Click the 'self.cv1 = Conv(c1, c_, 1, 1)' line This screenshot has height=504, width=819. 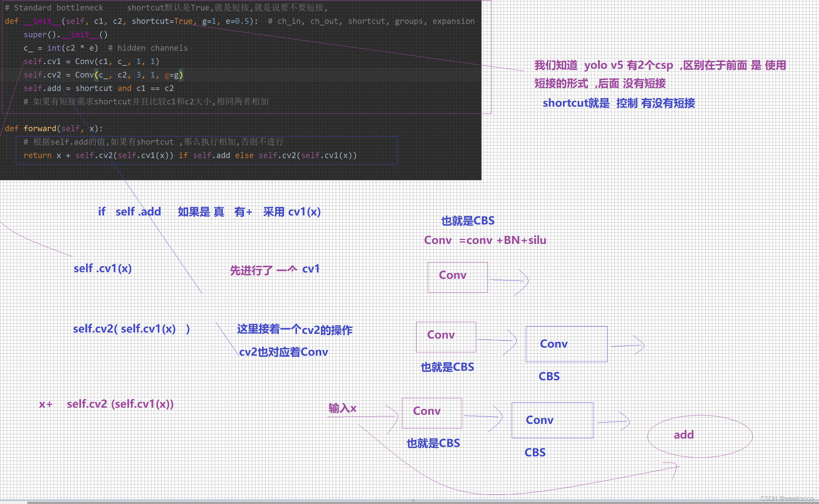91,61
